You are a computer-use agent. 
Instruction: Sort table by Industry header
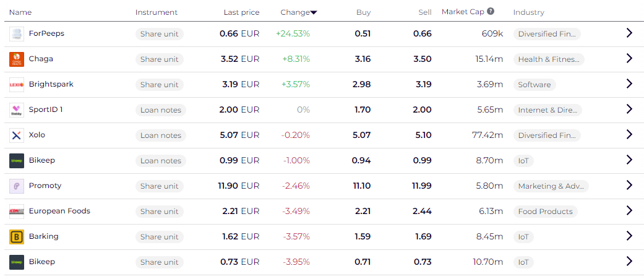pos(528,12)
